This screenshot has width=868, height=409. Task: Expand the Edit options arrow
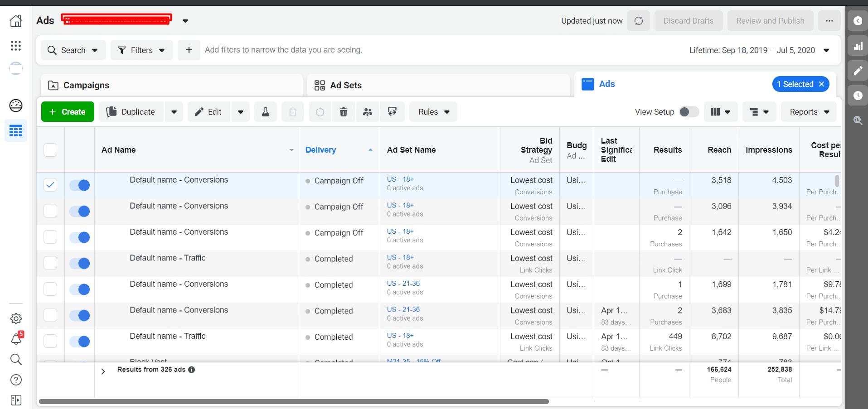[x=241, y=112]
